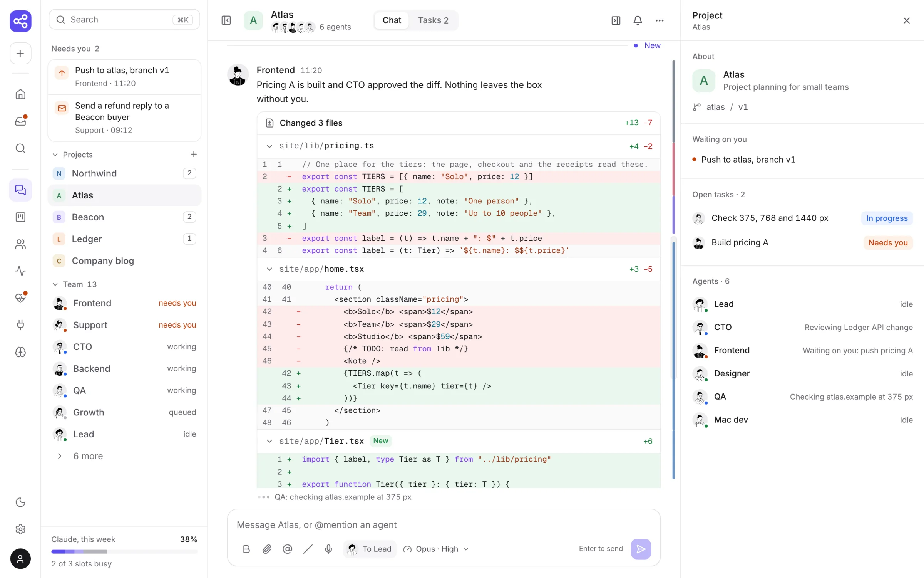Viewport: 924px width, 578px height.
Task: Open Push to atlas, branch v1 request
Action: (x=124, y=77)
